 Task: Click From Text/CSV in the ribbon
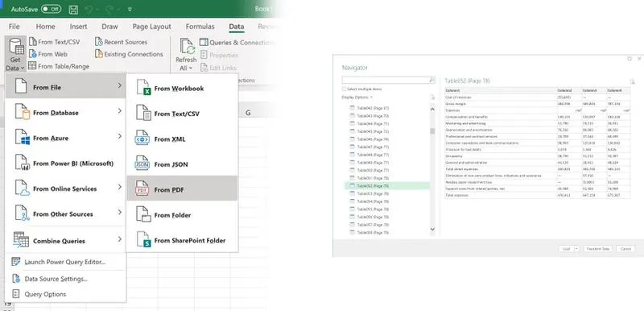54,42
